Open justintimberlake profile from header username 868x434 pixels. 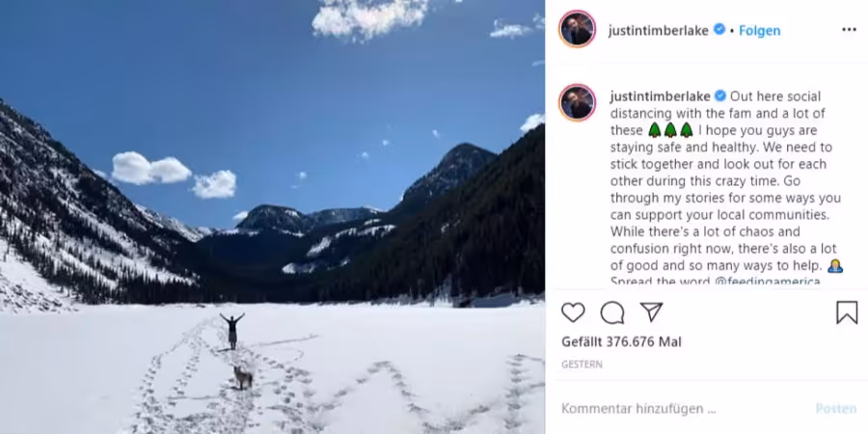pos(658,31)
